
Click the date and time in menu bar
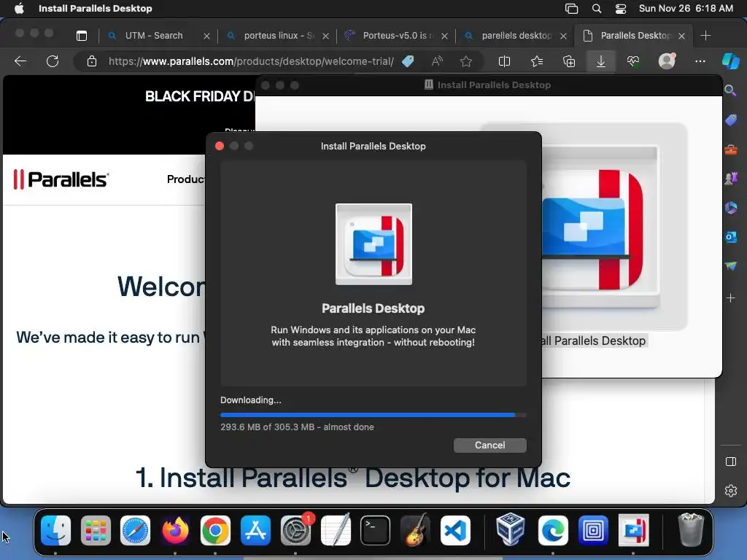pos(686,9)
